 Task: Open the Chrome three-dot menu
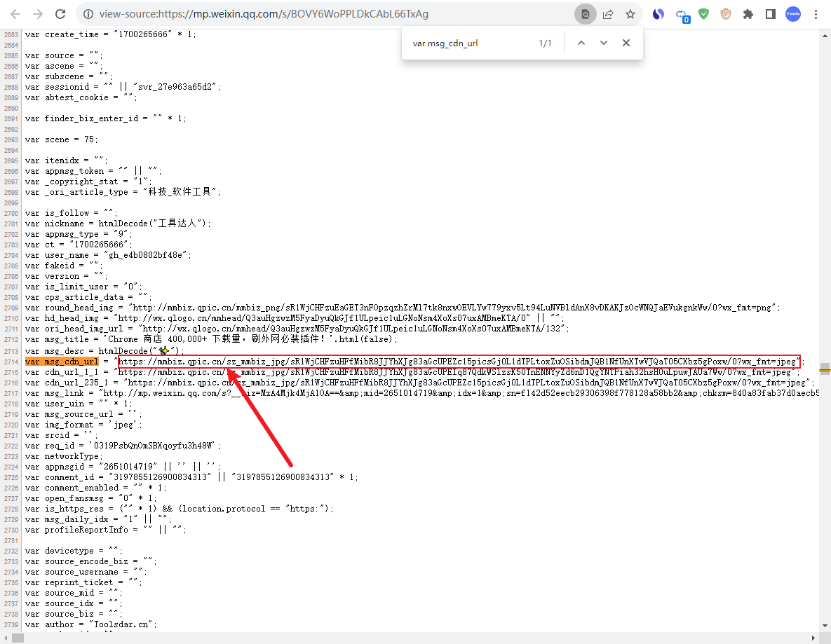tap(816, 14)
